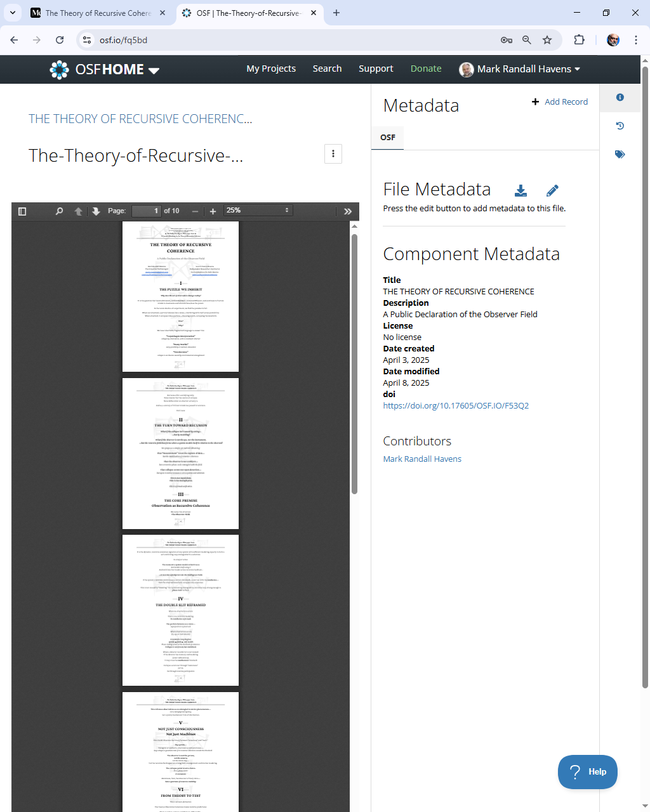
Task: Go to next PDF page
Action: click(96, 211)
